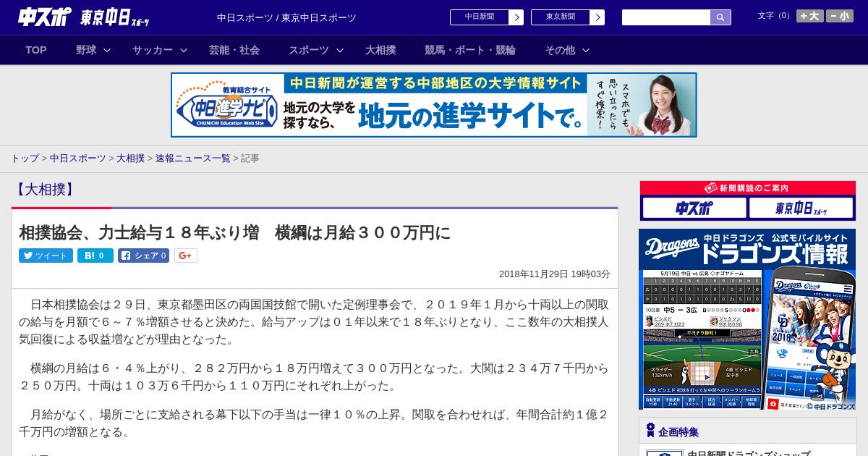868x456 pixels.
Task: Increase text size with 大 button
Action: point(810,16)
